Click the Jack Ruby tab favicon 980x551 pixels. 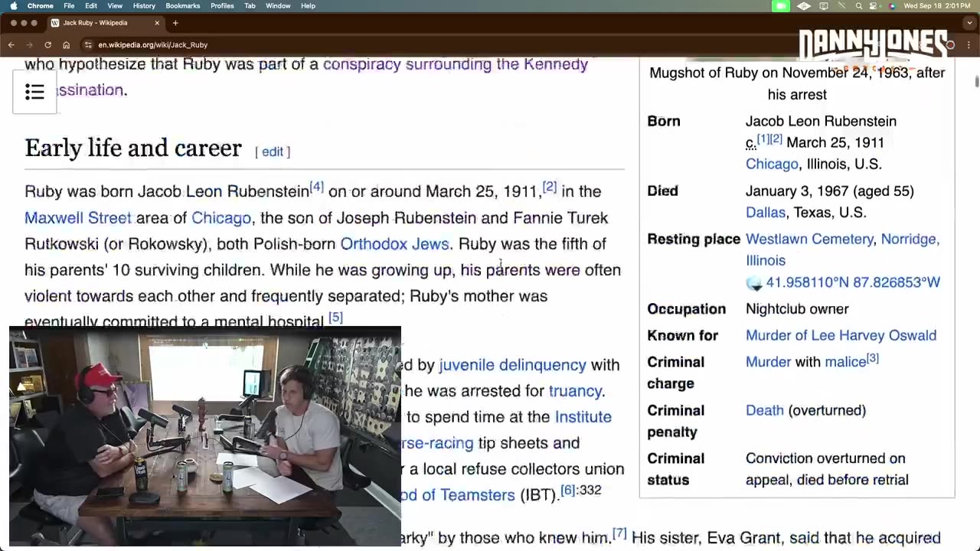coord(57,23)
